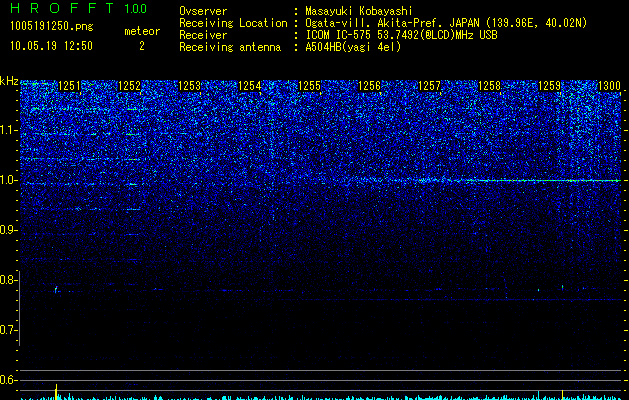Click the 0.9 kHz axis label
The image size is (629, 400).
coord(8,230)
